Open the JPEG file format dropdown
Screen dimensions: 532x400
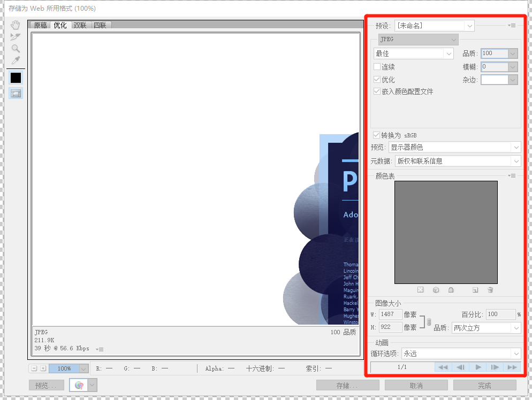(x=419, y=40)
